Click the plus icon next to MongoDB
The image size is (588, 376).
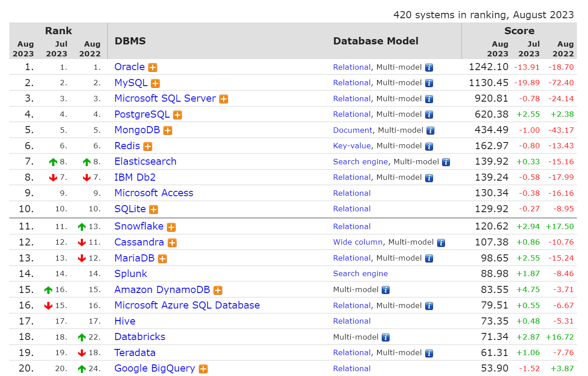tap(168, 131)
